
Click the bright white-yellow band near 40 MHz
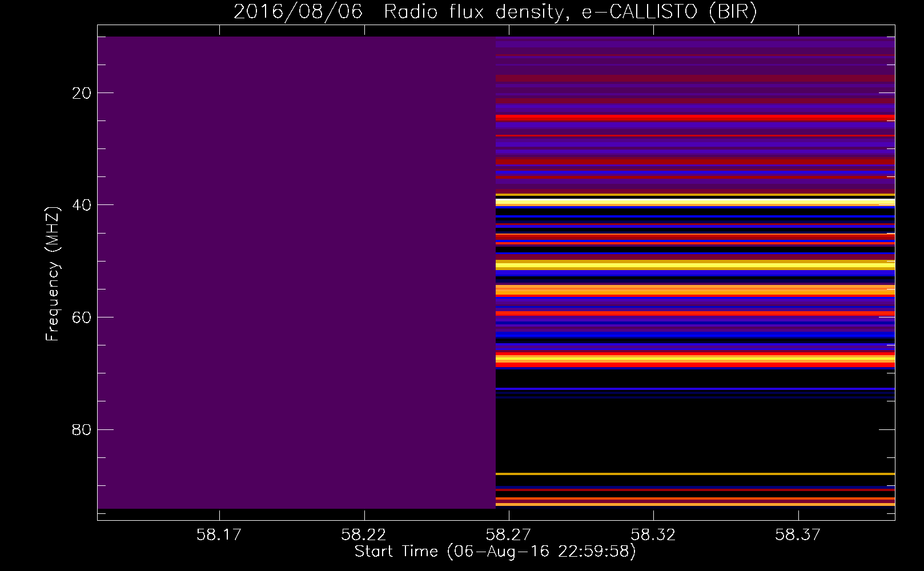(x=695, y=202)
